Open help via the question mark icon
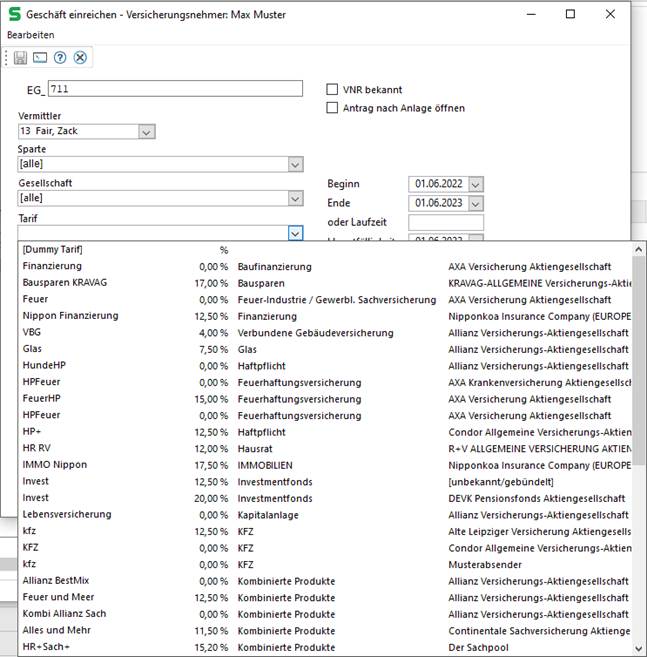This screenshot has height=657, width=647. click(60, 58)
